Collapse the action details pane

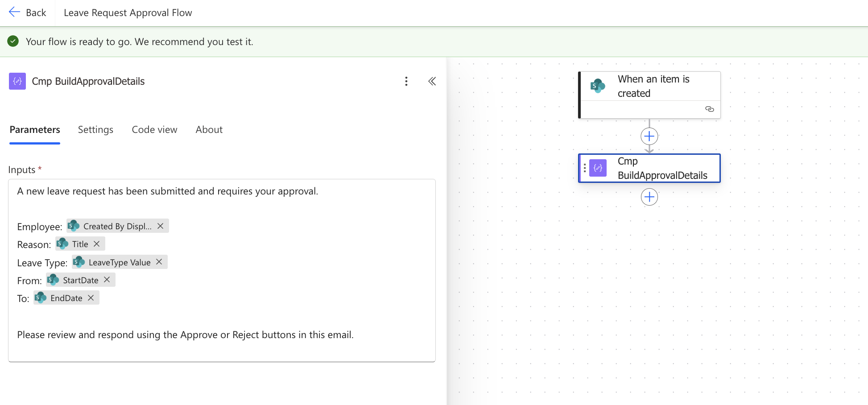click(x=432, y=81)
